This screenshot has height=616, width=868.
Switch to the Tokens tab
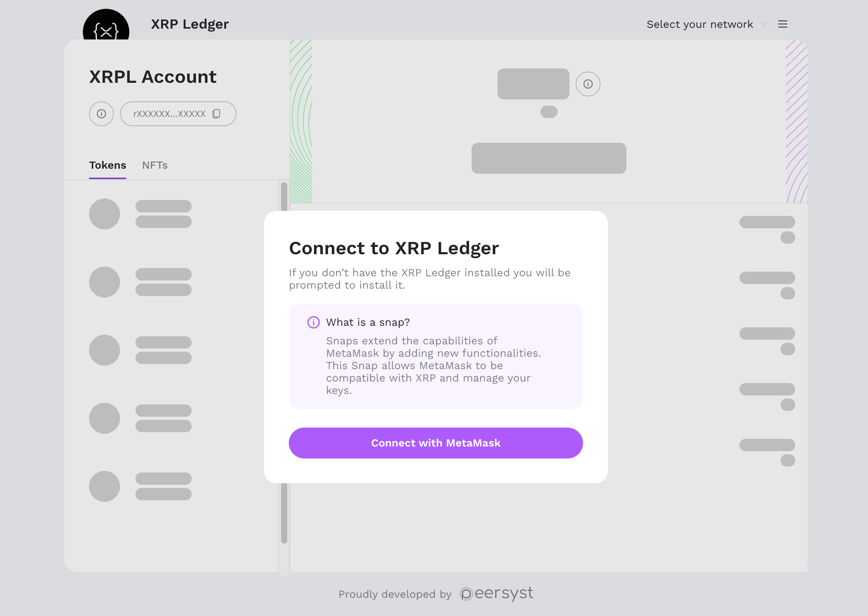(108, 165)
